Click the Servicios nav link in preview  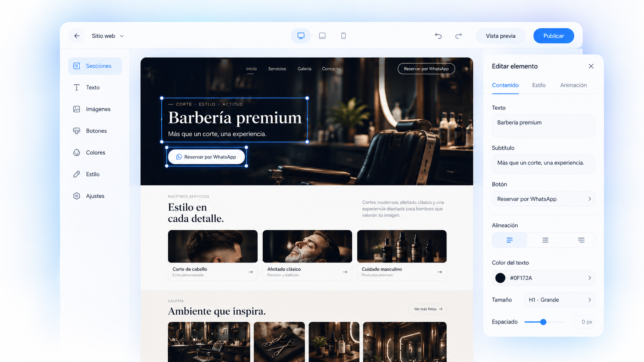point(277,69)
